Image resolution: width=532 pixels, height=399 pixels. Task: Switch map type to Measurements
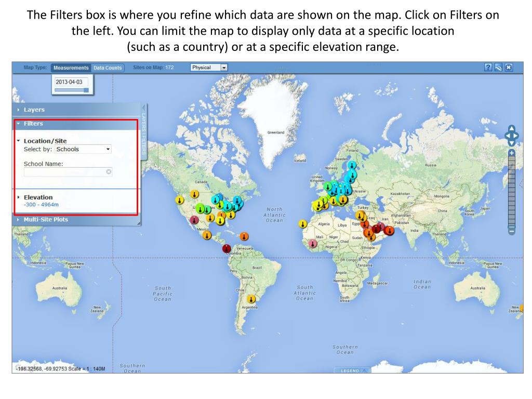coord(71,68)
